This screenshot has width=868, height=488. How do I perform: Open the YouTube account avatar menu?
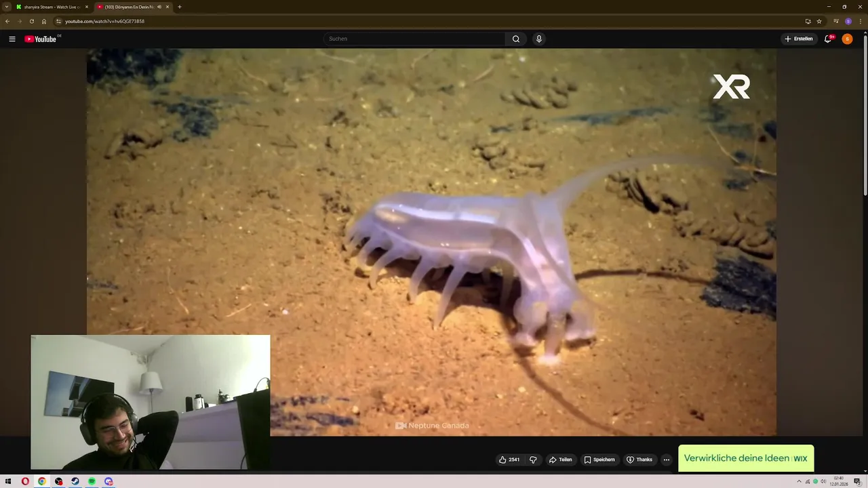tap(847, 39)
